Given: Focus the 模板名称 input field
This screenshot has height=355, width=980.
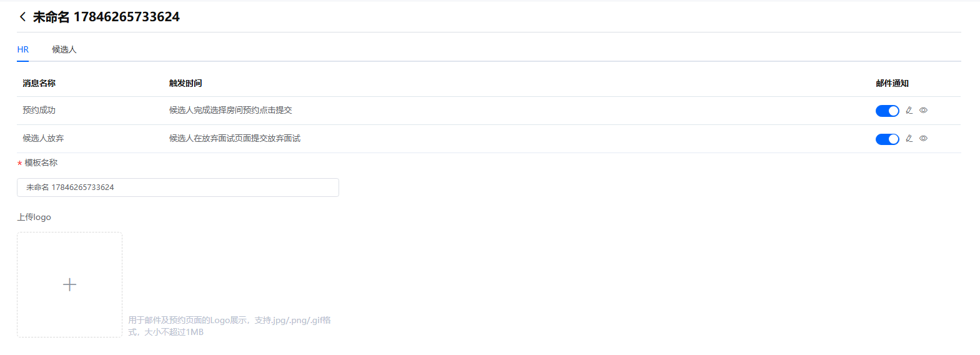Looking at the screenshot, I should point(178,187).
